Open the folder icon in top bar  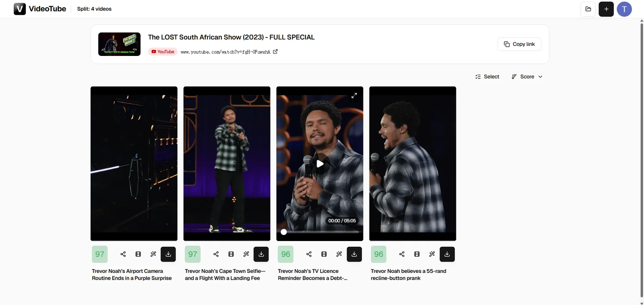[x=588, y=9]
